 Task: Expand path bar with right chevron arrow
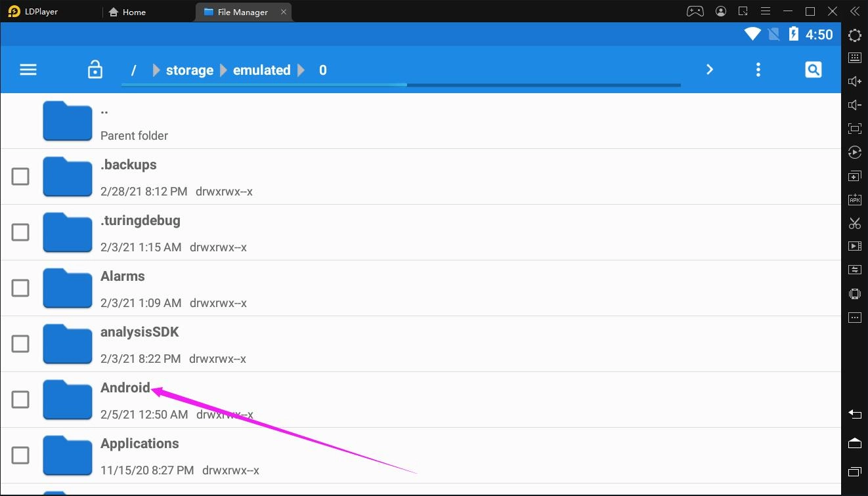[710, 70]
